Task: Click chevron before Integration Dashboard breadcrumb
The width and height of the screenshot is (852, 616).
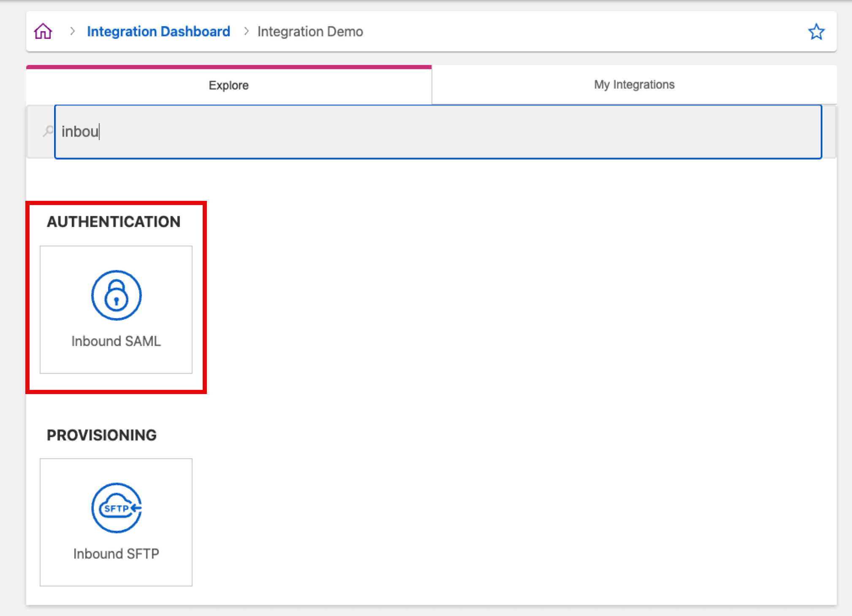Action: point(72,31)
